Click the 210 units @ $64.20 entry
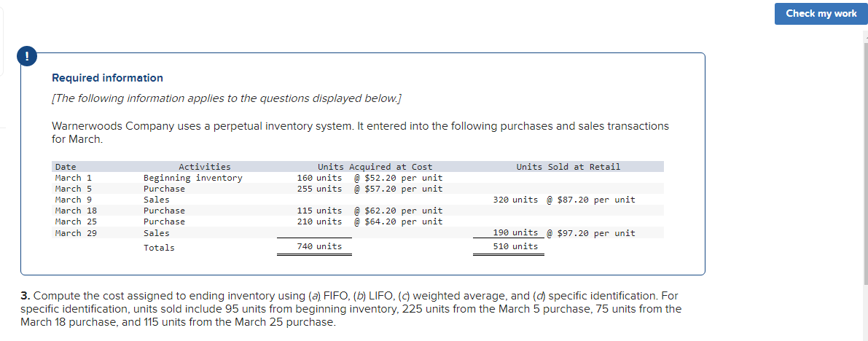 [370, 222]
